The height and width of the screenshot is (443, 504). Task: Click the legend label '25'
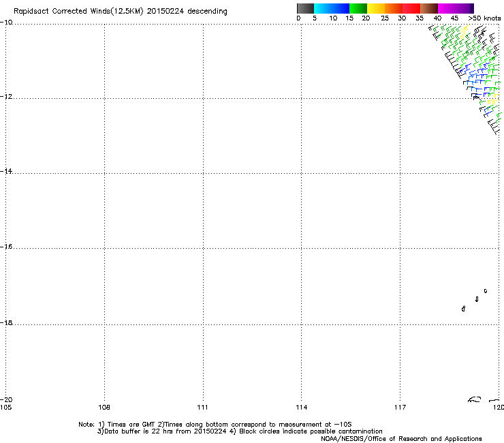(x=385, y=18)
